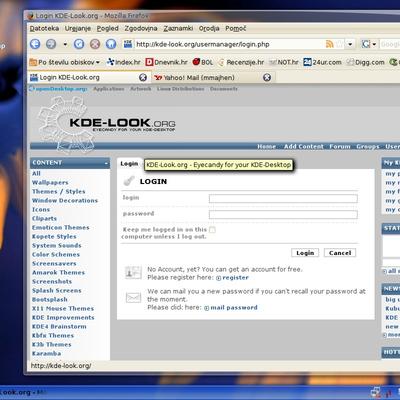Open KDE4 Brainstorm category
The width and height of the screenshot is (400, 400).
click(x=59, y=327)
